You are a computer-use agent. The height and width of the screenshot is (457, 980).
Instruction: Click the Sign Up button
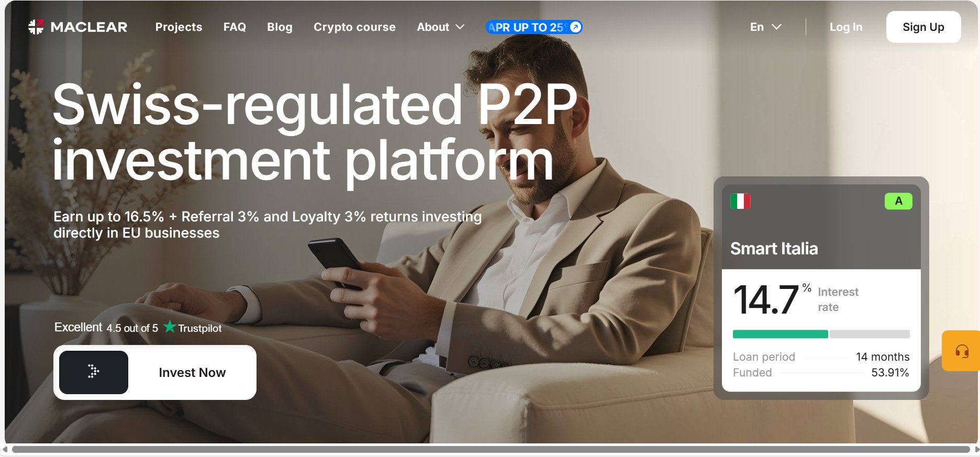point(923,27)
